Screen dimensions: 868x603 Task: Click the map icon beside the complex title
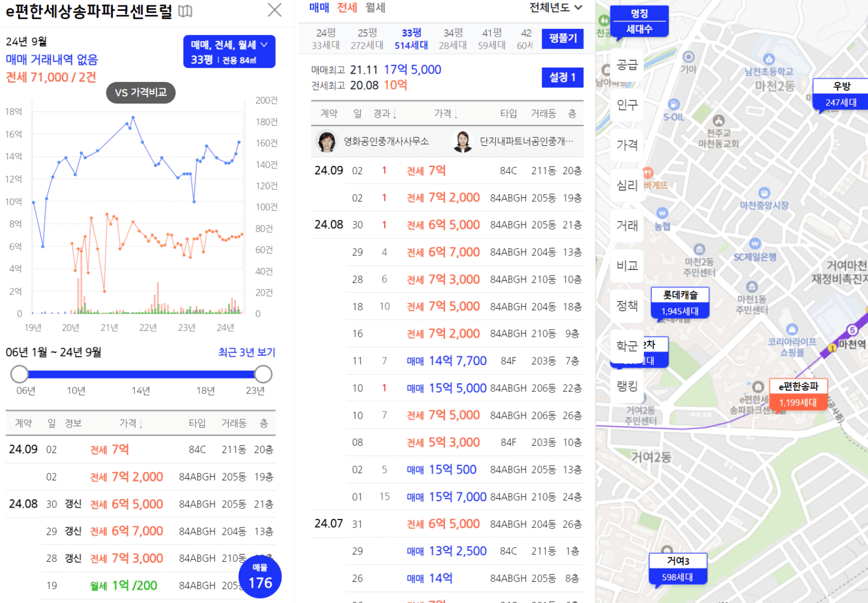point(185,11)
